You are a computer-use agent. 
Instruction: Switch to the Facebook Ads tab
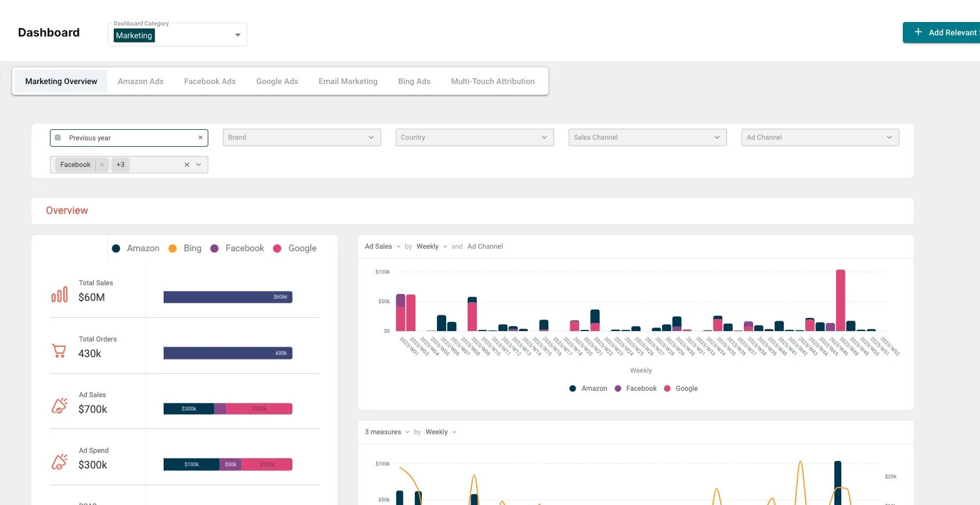coord(210,81)
